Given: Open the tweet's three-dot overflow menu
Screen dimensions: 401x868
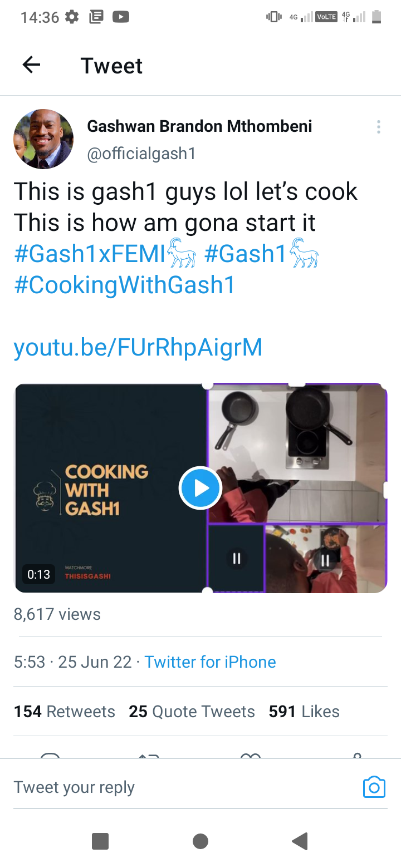Looking at the screenshot, I should coord(379,127).
